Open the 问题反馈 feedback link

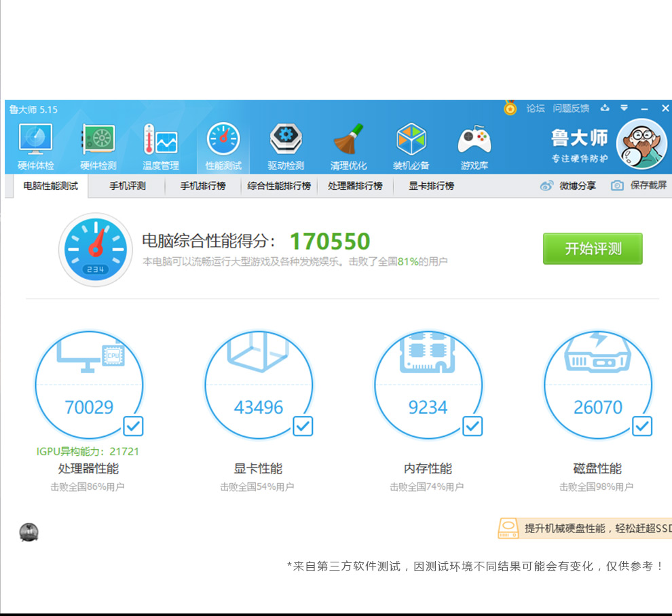(571, 109)
